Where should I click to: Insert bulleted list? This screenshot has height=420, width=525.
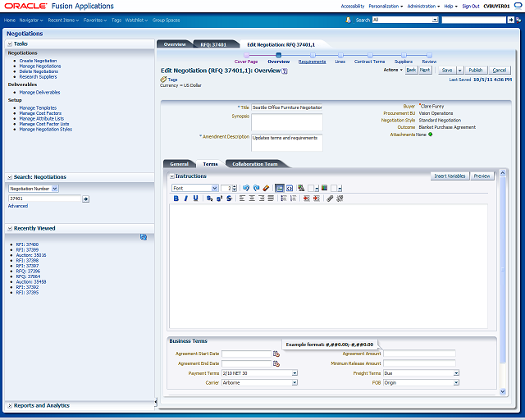[x=284, y=199]
